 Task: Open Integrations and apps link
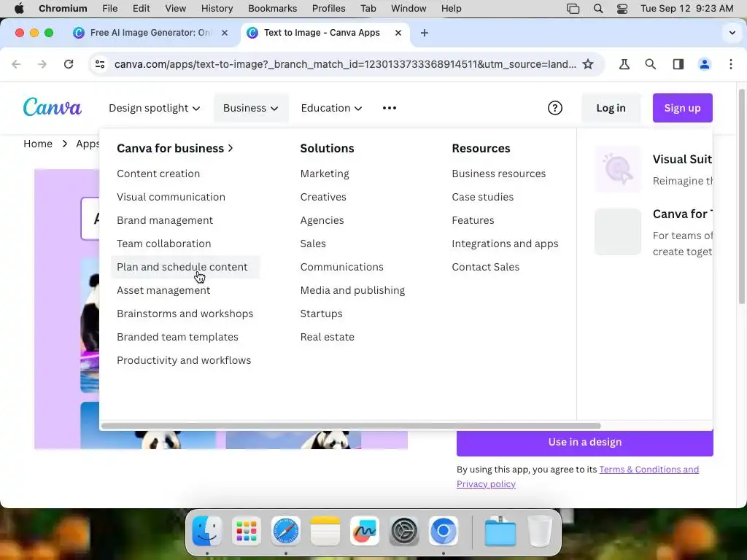click(x=505, y=244)
